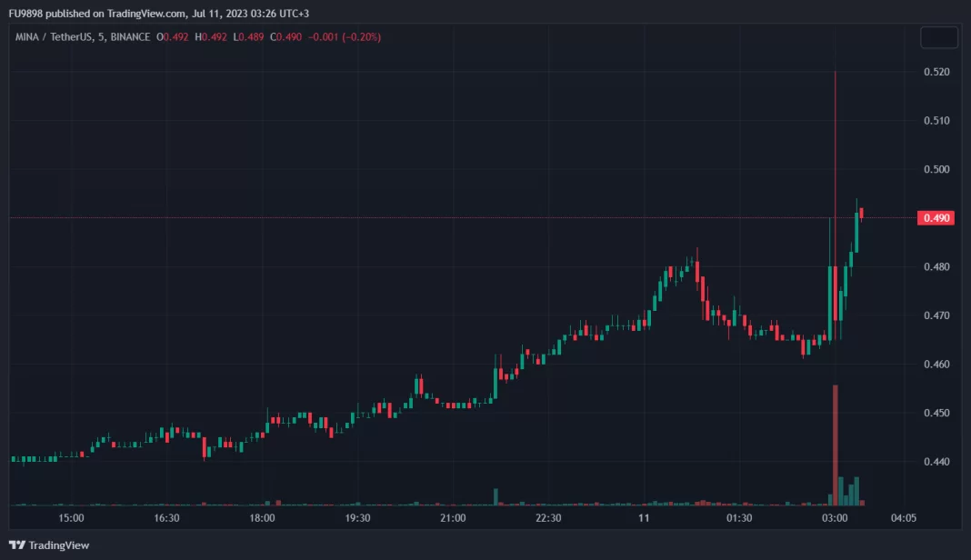Click the empty rectangular box above the price axis
The width and height of the screenshot is (971, 560).
pos(938,37)
